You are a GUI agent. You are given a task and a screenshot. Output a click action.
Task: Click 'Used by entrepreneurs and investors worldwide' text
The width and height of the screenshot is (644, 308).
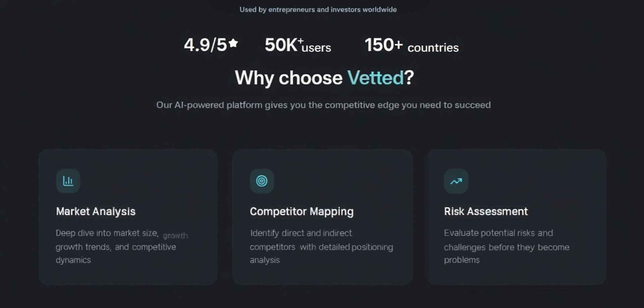318,10
